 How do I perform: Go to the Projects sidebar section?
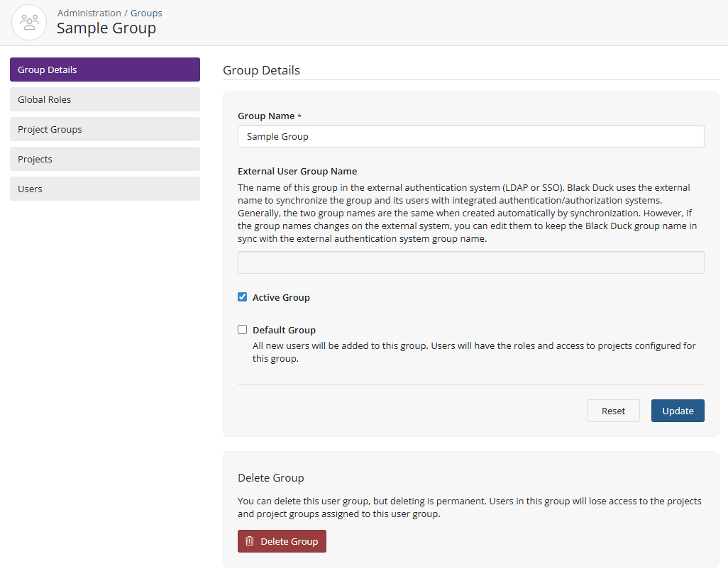coord(105,159)
